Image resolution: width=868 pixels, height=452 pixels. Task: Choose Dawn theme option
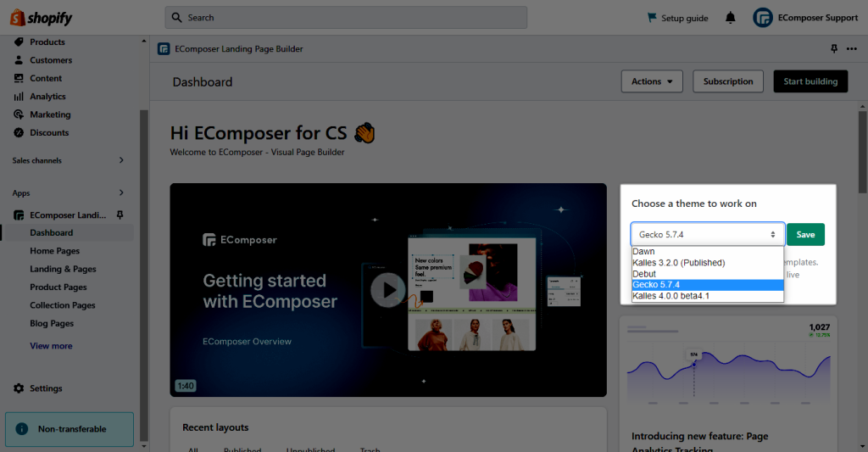[708, 252]
